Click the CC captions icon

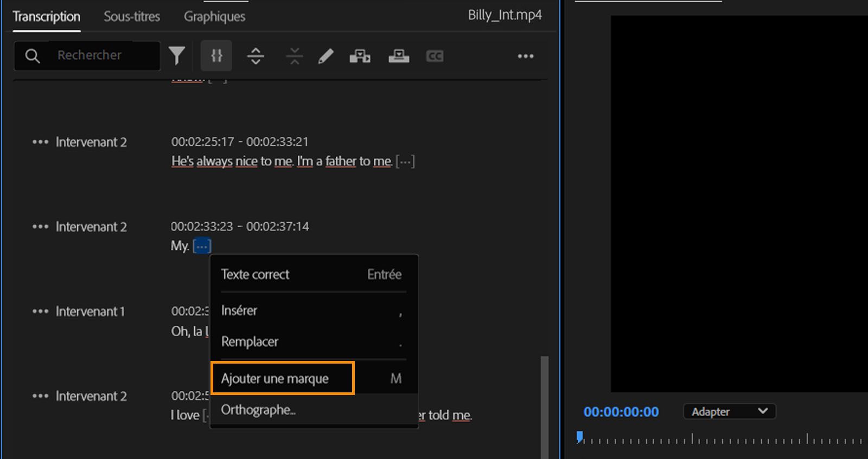(435, 56)
